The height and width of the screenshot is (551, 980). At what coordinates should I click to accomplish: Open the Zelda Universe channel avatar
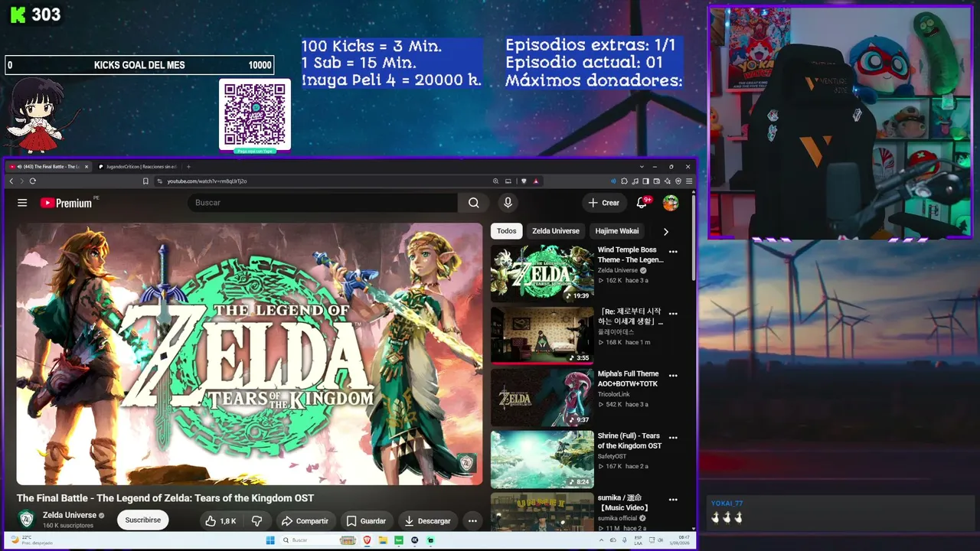27,520
